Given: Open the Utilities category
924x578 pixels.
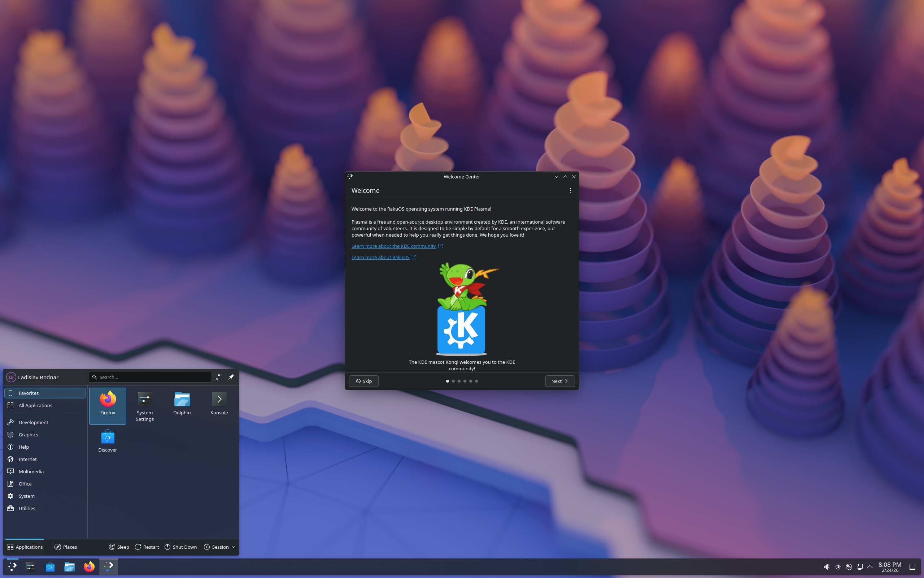Looking at the screenshot, I should point(45,508).
